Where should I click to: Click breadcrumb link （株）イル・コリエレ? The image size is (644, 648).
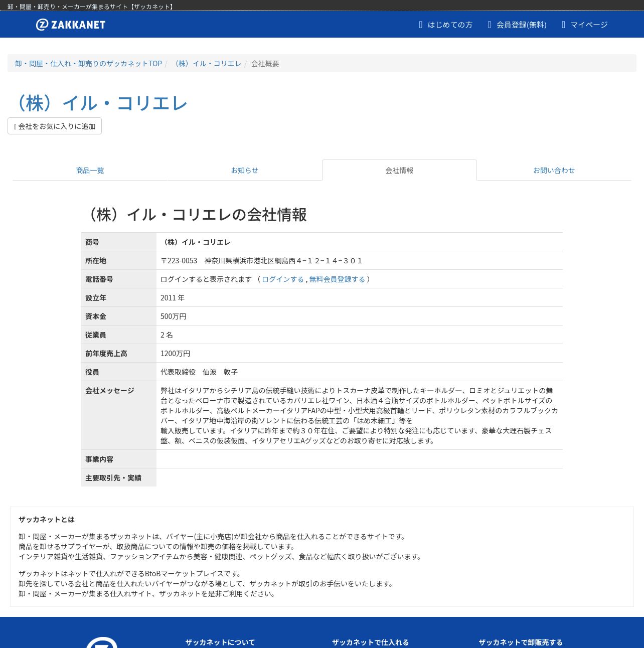pyautogui.click(x=207, y=64)
